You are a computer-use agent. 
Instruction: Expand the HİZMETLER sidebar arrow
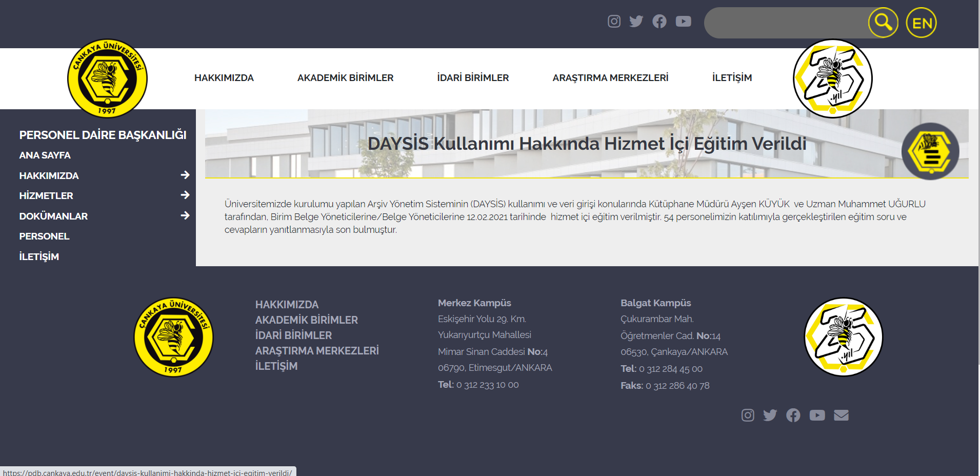click(185, 195)
